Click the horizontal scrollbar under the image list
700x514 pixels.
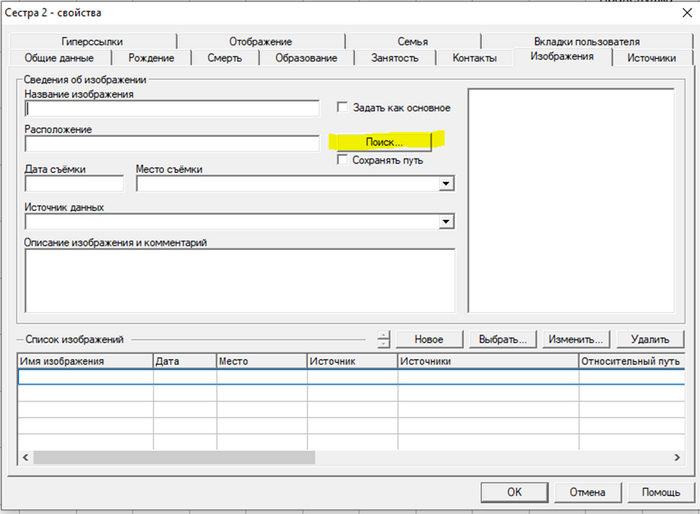click(175, 457)
